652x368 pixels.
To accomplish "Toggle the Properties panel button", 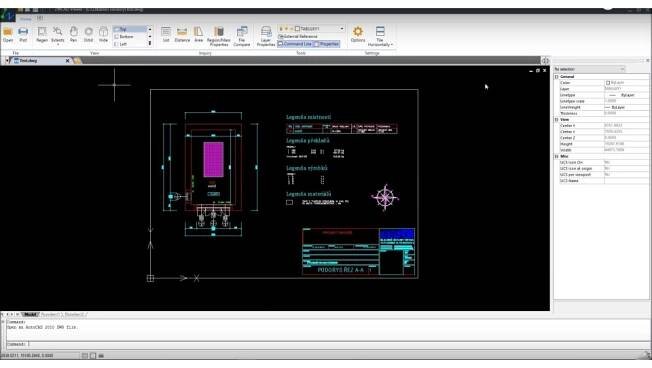I will pos(326,44).
